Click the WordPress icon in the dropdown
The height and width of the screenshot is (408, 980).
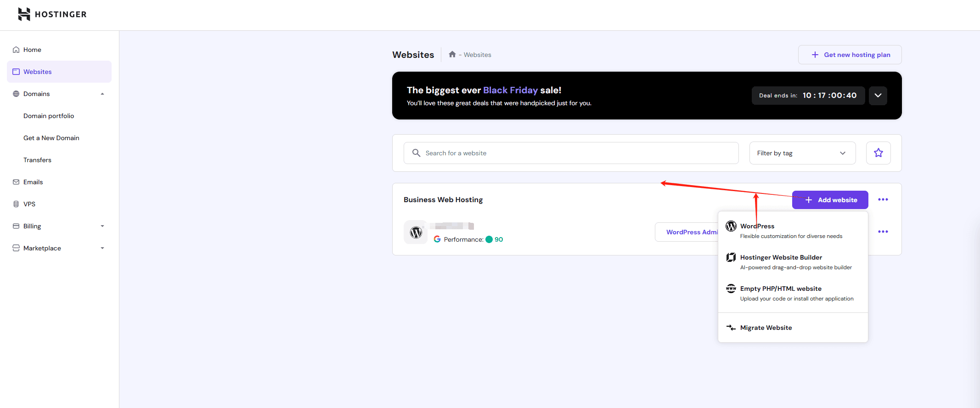coord(731,226)
